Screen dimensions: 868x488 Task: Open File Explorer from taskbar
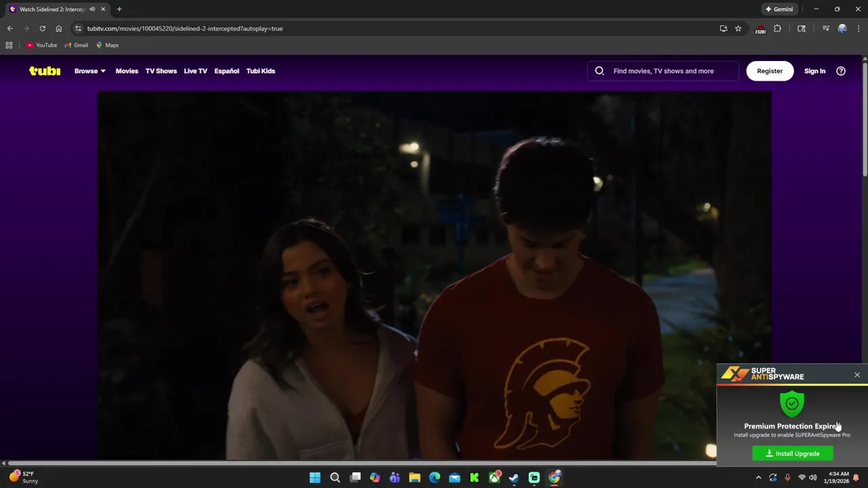pos(414,478)
